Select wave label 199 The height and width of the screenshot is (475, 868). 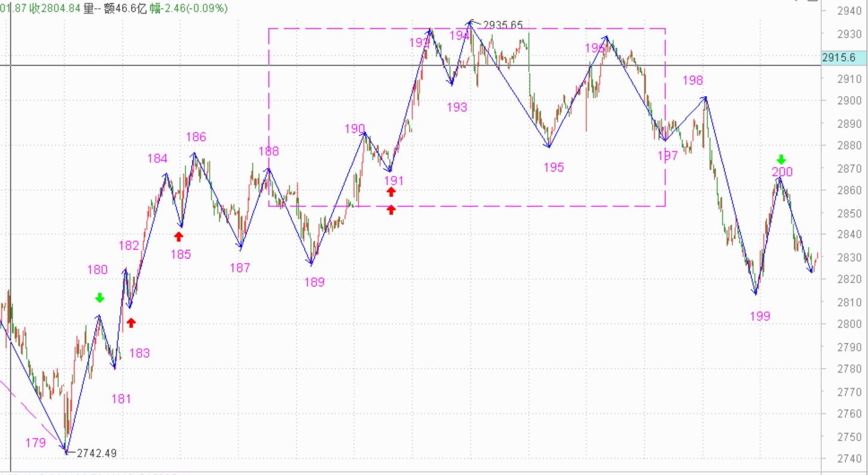click(x=760, y=316)
